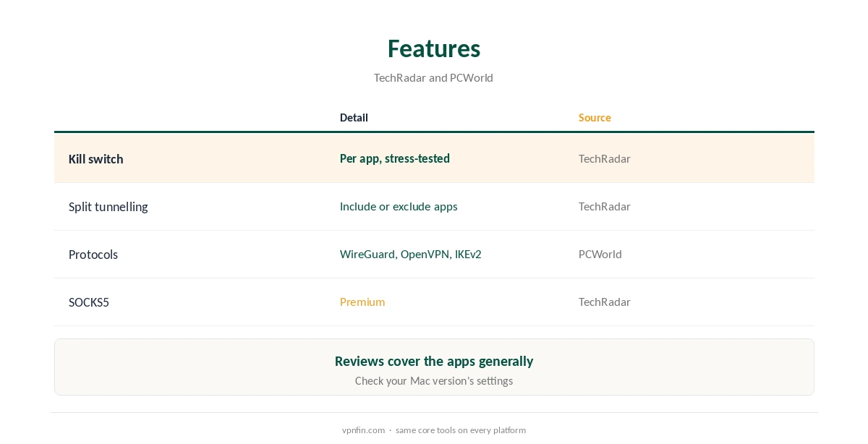Click "WireGuard, OpenVPN, IKEv2" detail
Viewport: 868px width, 444px height.
[x=411, y=255]
